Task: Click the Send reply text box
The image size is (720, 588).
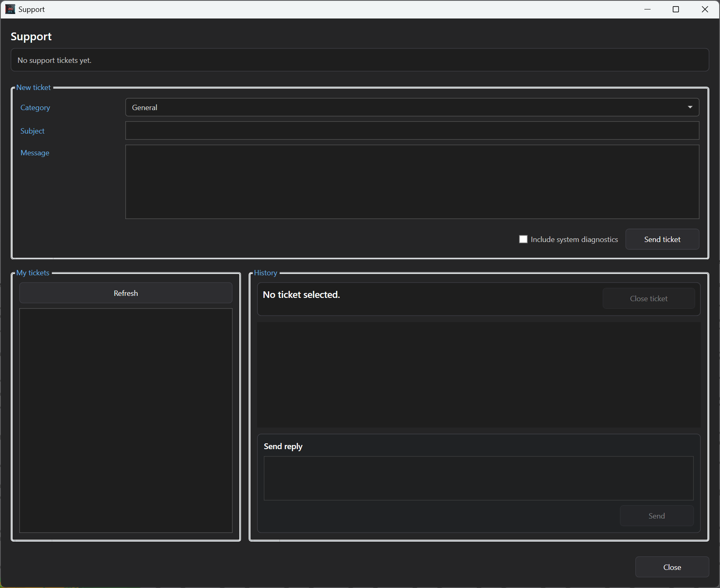Action: 478,478
